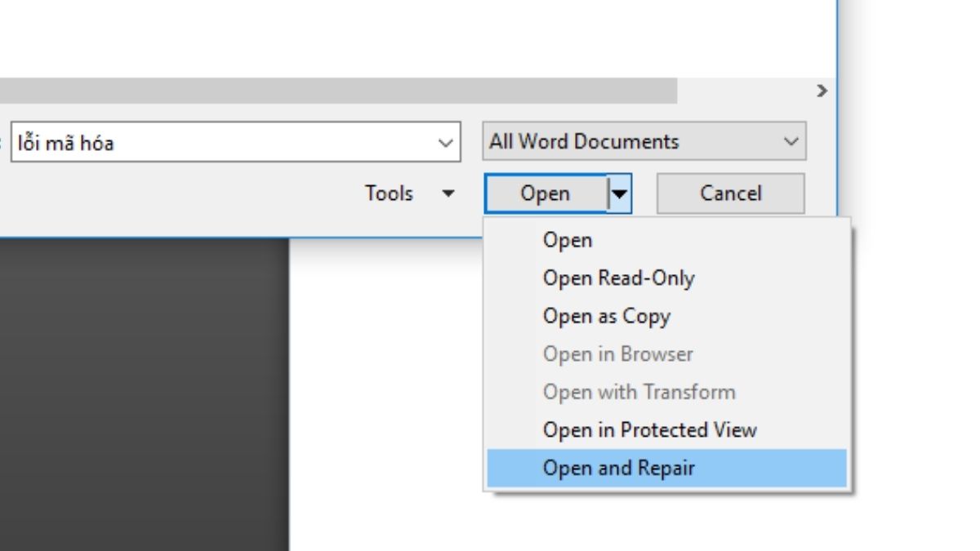Click the horizontal scrollbar thumb

tap(338, 91)
